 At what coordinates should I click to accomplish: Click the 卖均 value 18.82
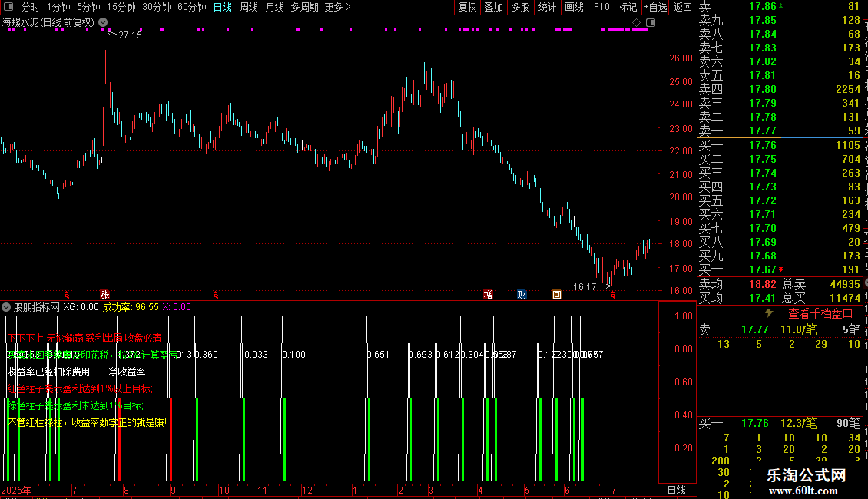tap(762, 284)
